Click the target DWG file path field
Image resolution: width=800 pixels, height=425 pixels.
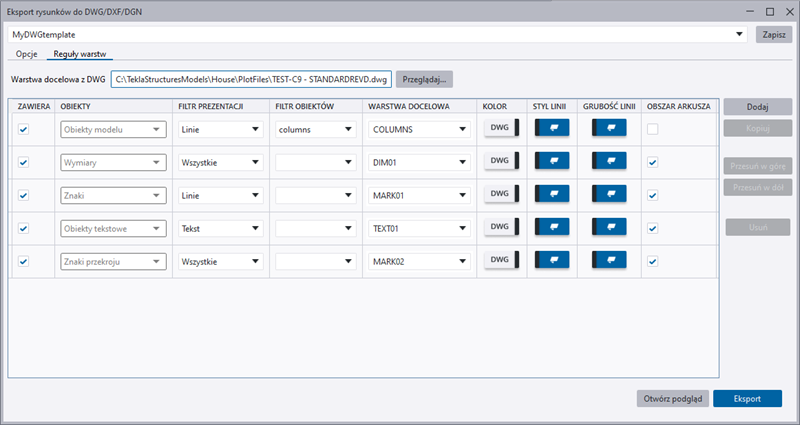coord(251,79)
